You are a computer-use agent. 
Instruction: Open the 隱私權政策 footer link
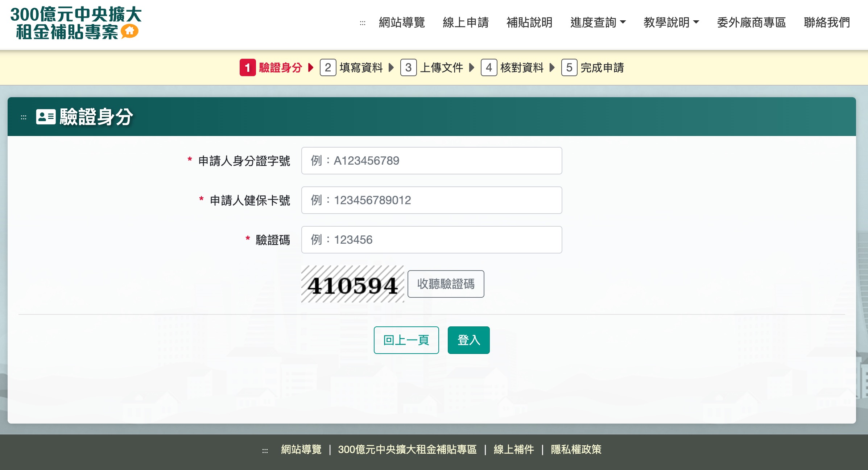tap(576, 449)
